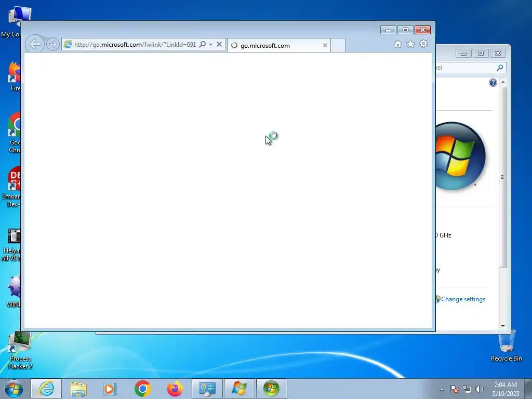Show hidden system tray icons
532x399 pixels.
pyautogui.click(x=442, y=389)
